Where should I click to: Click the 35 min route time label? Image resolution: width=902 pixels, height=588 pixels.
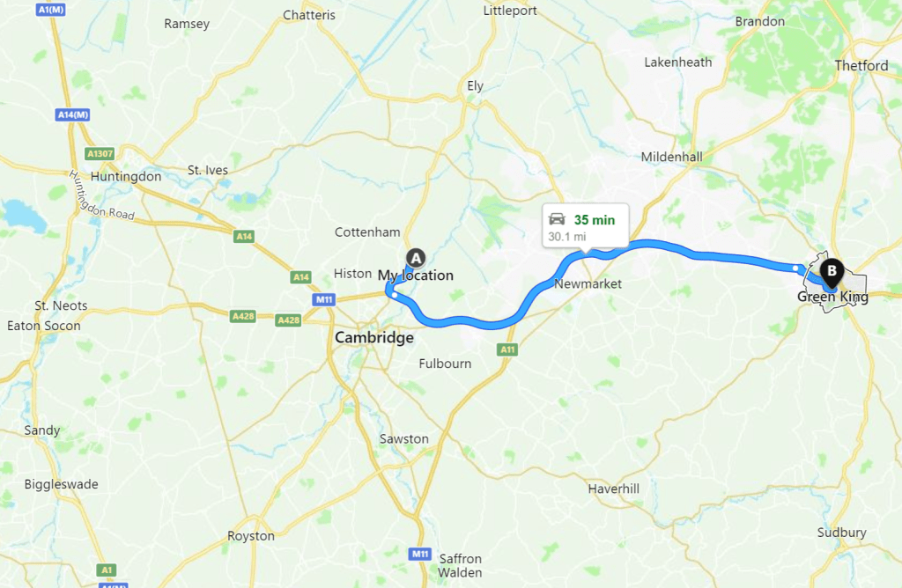(x=595, y=220)
